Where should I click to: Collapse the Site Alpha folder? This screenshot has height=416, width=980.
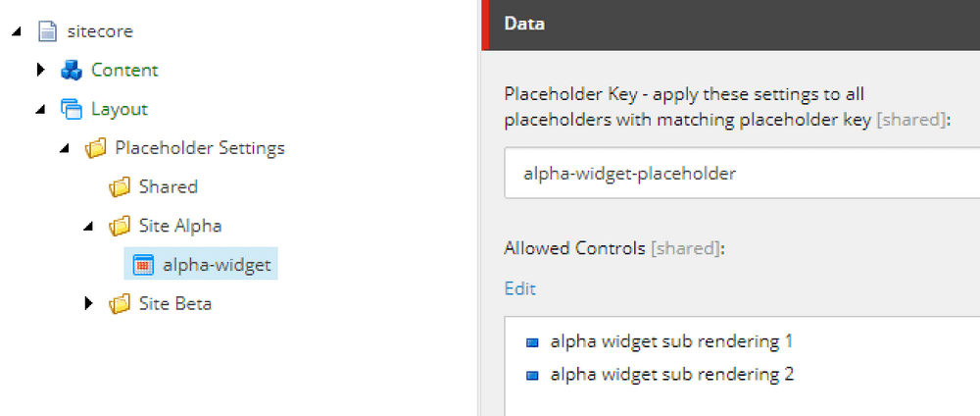90,227
